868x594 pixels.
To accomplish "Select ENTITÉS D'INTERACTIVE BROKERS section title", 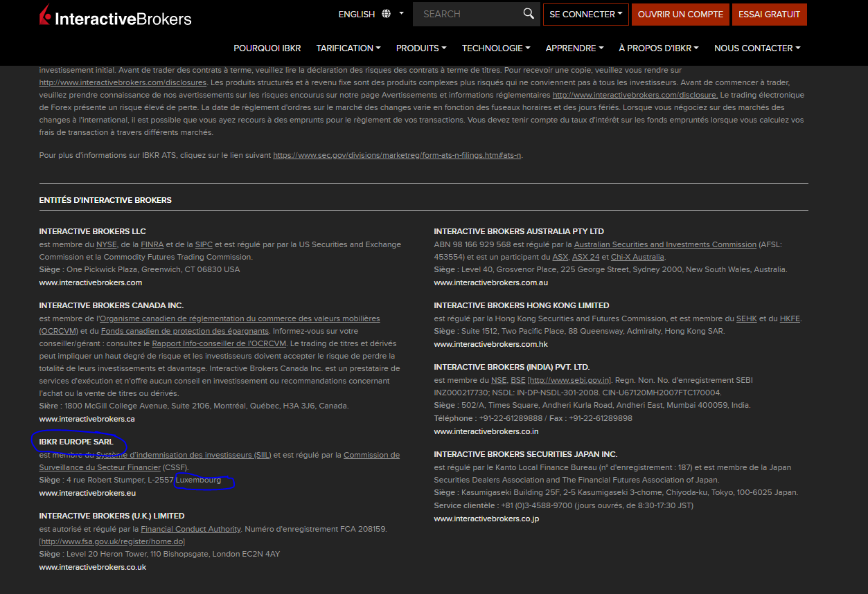I will [105, 200].
